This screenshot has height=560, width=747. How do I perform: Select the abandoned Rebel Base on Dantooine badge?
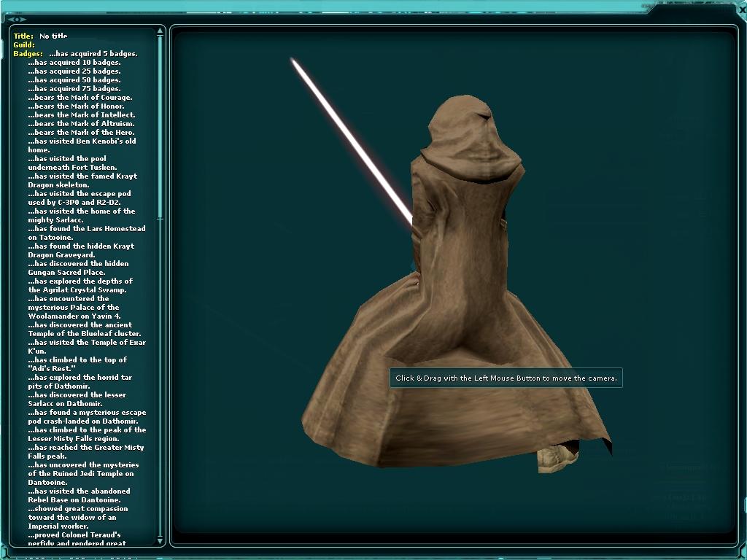tap(79, 495)
